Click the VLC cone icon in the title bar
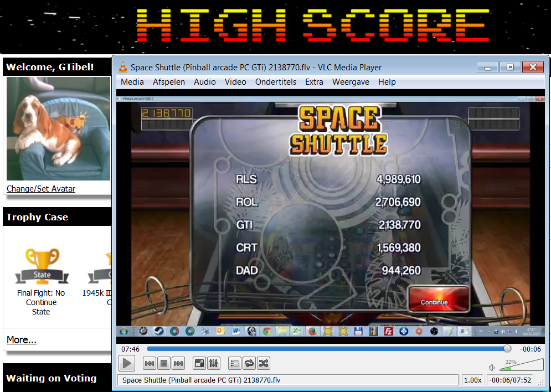Screen dimensions: 551x392 coord(122,67)
